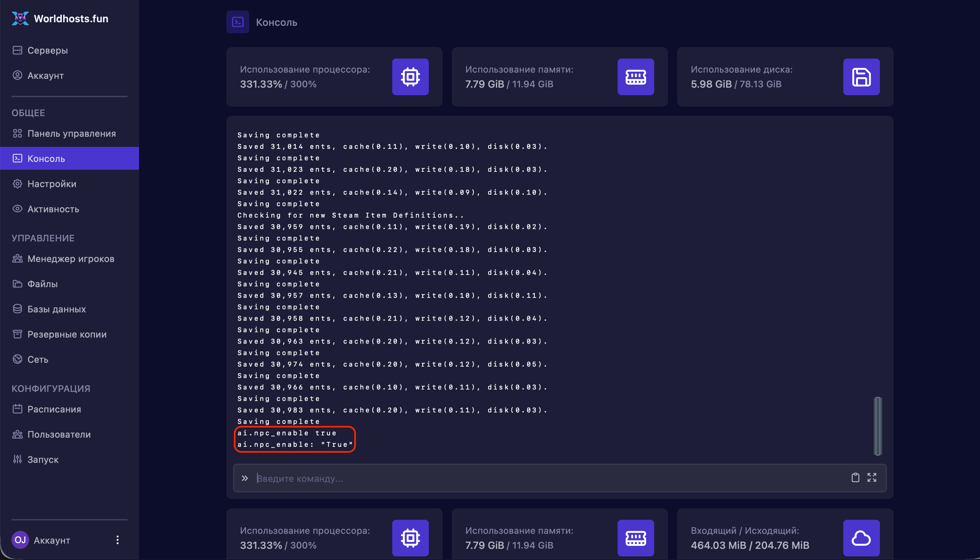980x560 pixels.
Task: Click the Worldhosts.fun brand name
Action: (x=71, y=18)
